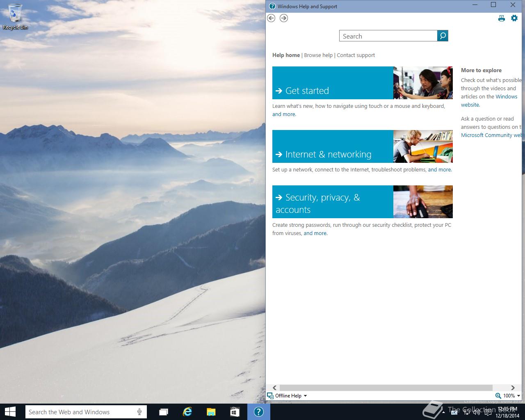
Task: Click the network tray icon
Action: click(x=466, y=412)
